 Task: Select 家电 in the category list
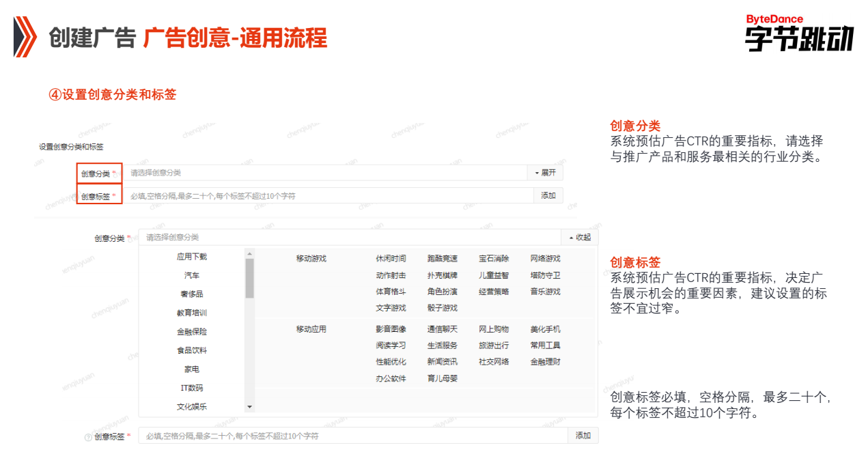pyautogui.click(x=192, y=369)
